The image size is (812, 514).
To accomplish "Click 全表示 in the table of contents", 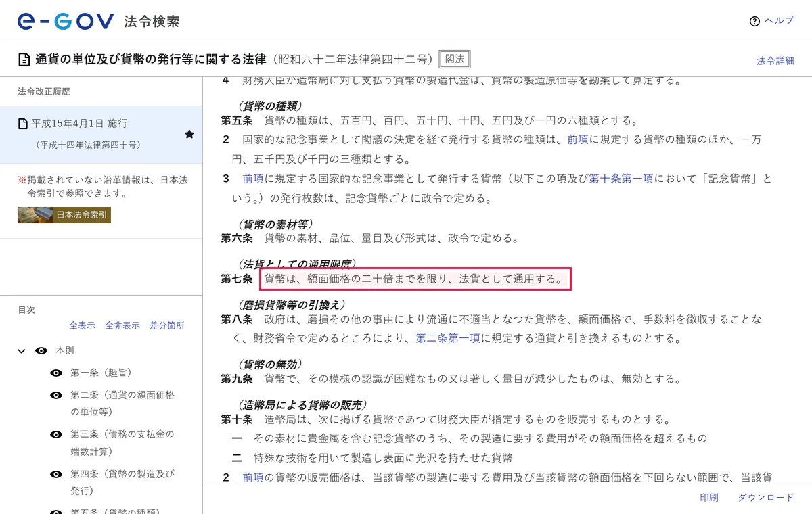I will 82,325.
